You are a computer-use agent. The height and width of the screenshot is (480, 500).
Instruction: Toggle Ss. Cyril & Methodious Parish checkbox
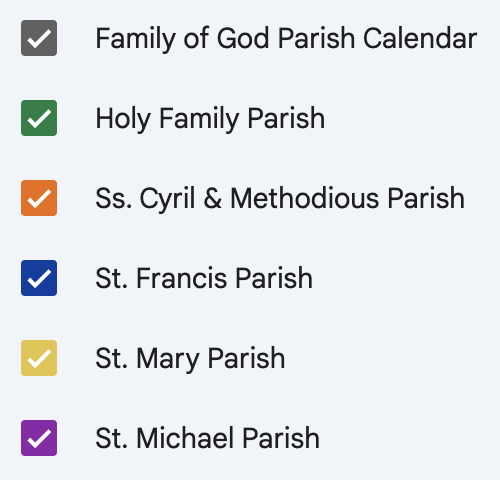click(39, 198)
